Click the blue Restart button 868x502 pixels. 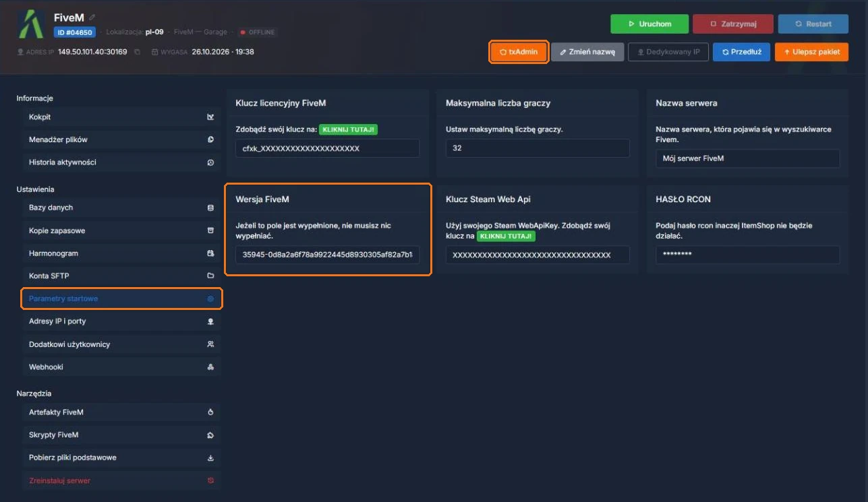tap(813, 24)
